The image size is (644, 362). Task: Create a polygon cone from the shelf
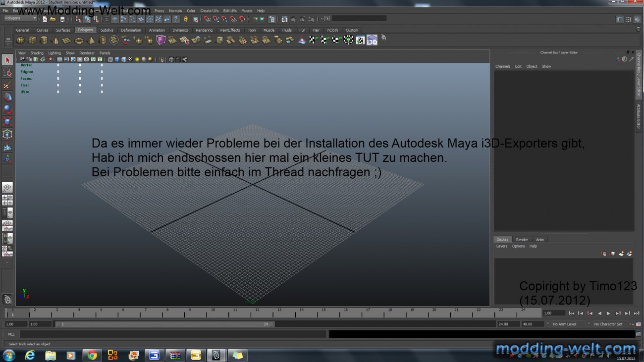click(55, 40)
